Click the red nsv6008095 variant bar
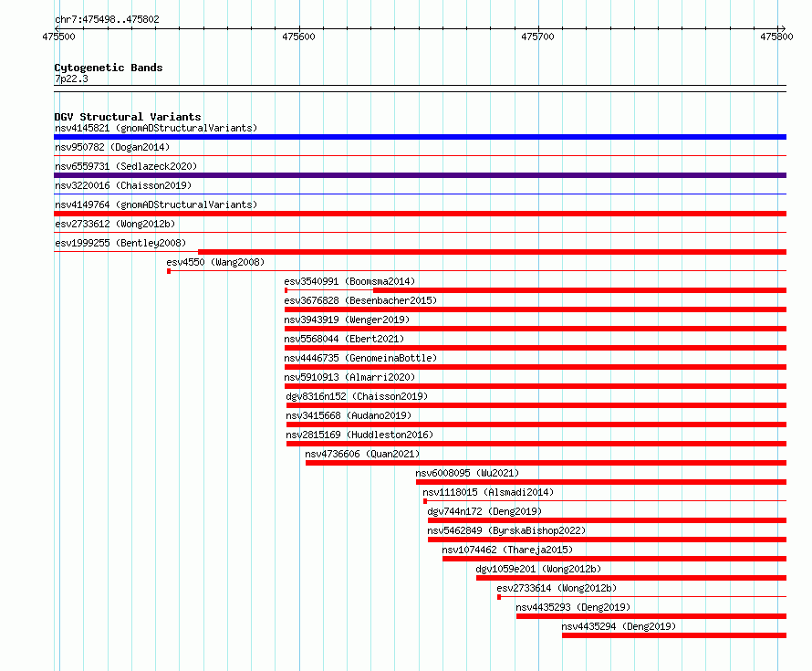The width and height of the screenshot is (812, 671). click(x=601, y=482)
